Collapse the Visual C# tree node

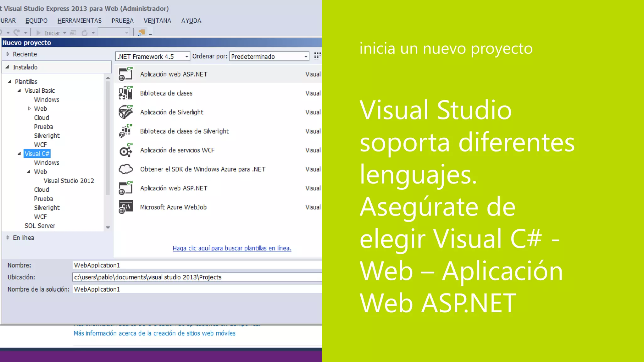(x=19, y=154)
